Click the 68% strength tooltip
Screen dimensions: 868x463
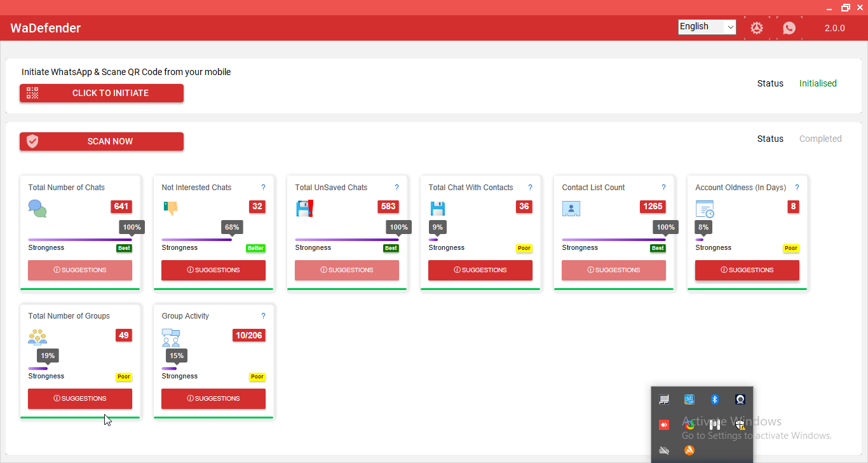tap(232, 227)
